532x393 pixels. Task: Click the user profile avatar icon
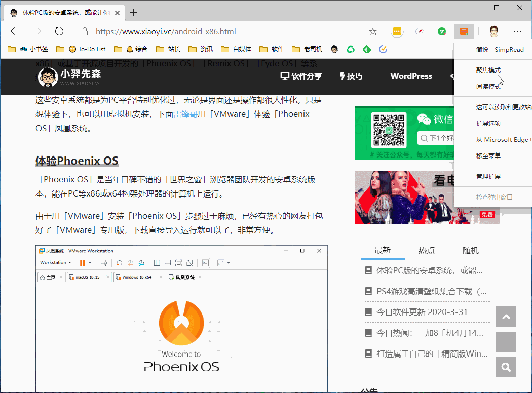pos(494,31)
